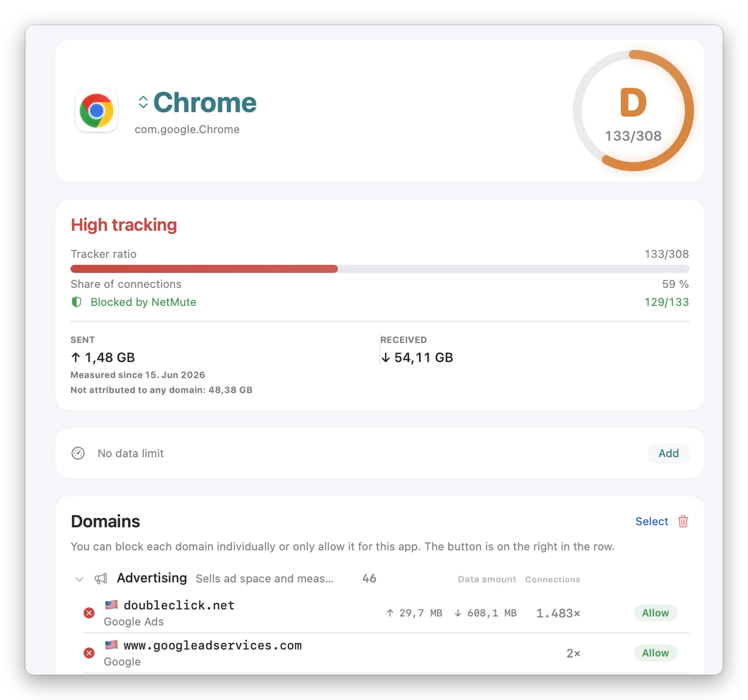Allow www.googleadservices.com for this app
Image resolution: width=748 pixels, height=700 pixels.
coord(655,653)
